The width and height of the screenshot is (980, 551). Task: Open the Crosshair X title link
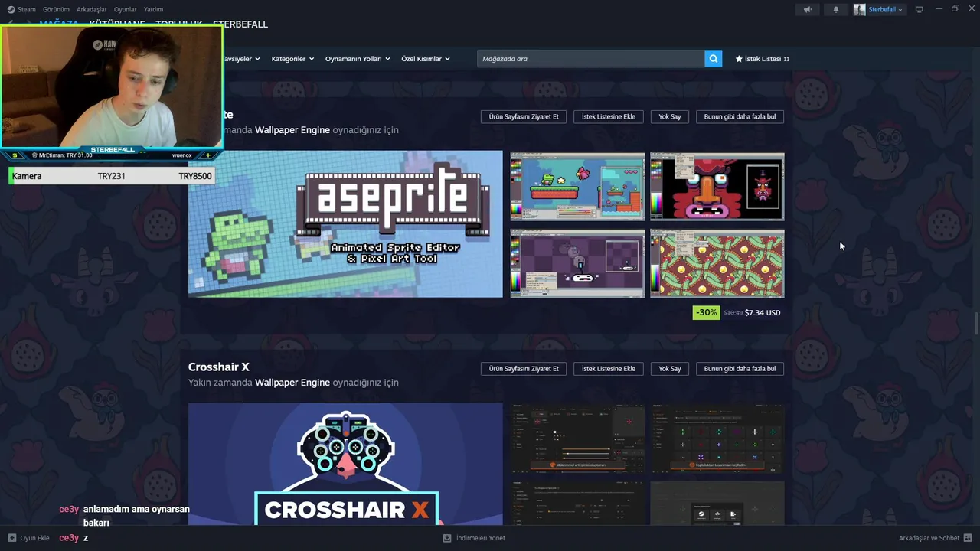tap(219, 367)
